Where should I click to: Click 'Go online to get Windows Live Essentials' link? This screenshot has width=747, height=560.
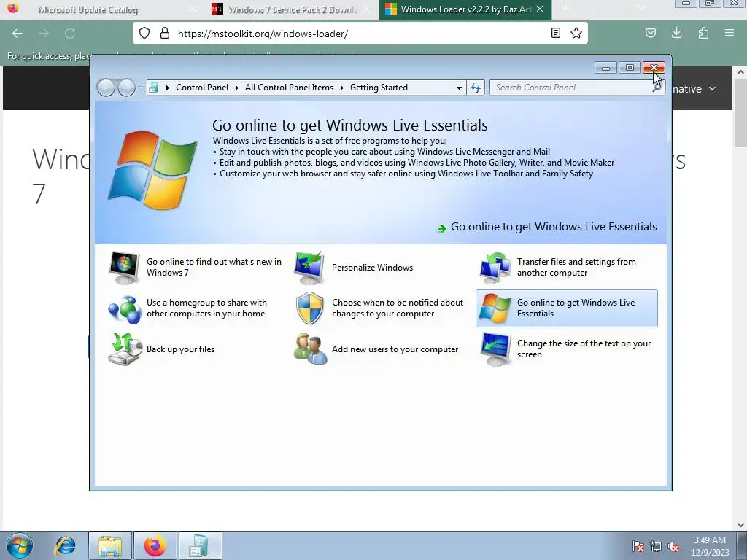coord(554,227)
